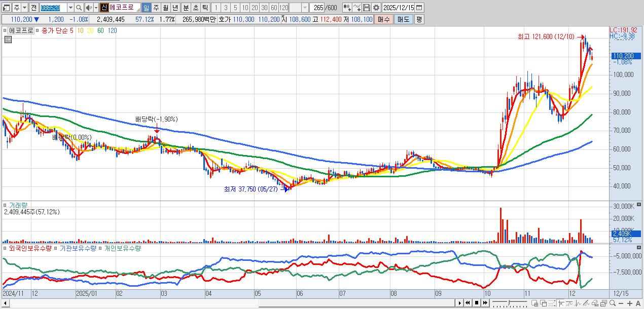Open the 주 market type dropdown arrow
The width and height of the screenshot is (644, 309).
pyautogui.click(x=24, y=8)
